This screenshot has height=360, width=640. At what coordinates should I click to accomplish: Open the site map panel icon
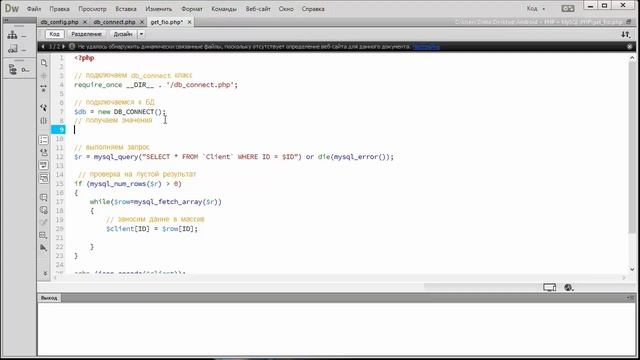[x=13, y=36]
